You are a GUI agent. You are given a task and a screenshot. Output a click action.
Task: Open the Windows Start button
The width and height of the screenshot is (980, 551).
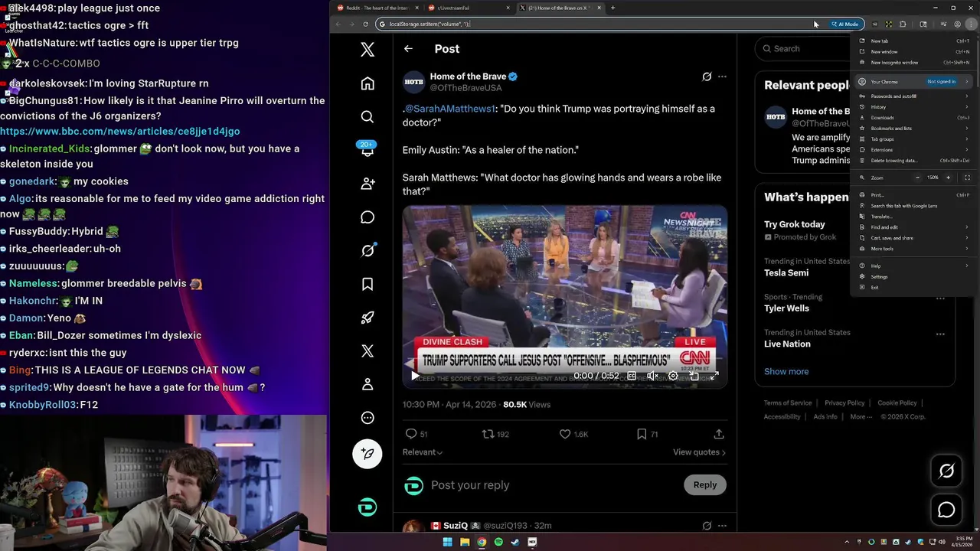[448, 542]
